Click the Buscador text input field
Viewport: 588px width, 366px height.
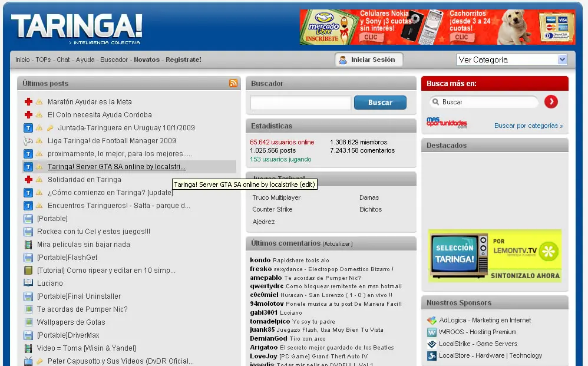pyautogui.click(x=300, y=103)
